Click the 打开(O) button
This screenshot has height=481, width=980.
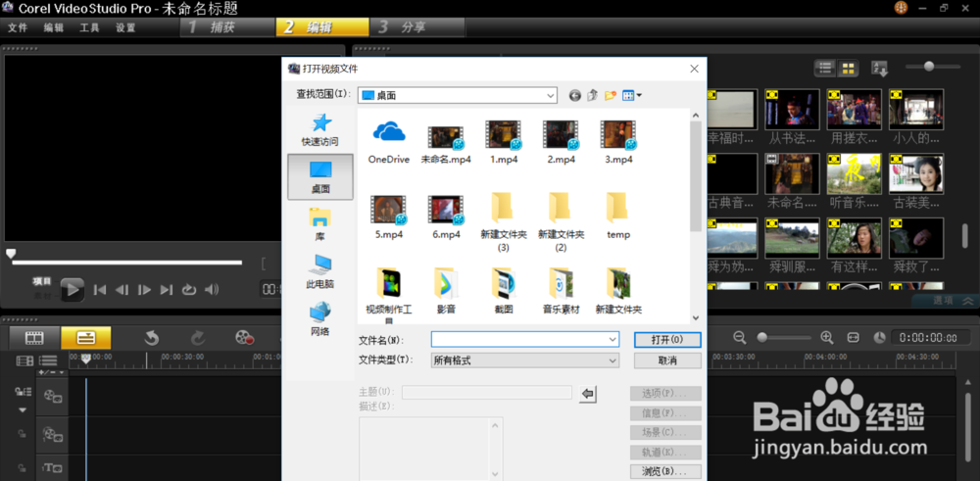point(667,340)
